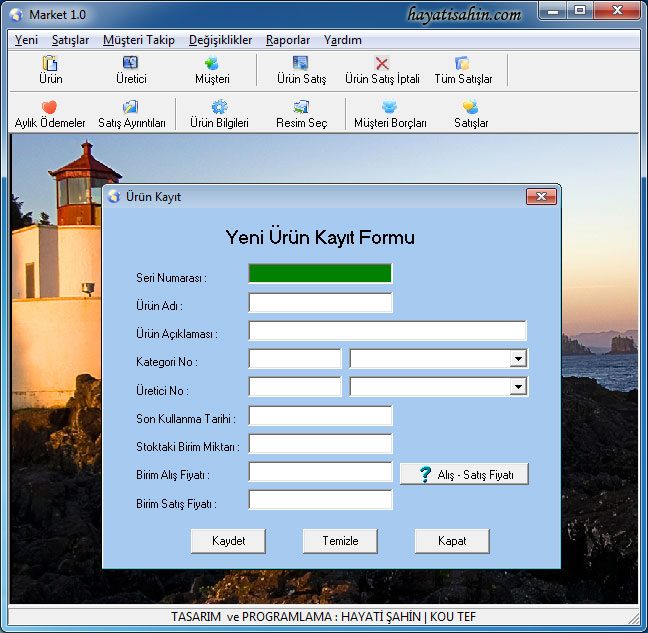Open the Raporlar menu
The width and height of the screenshot is (648, 633).
[x=288, y=40]
